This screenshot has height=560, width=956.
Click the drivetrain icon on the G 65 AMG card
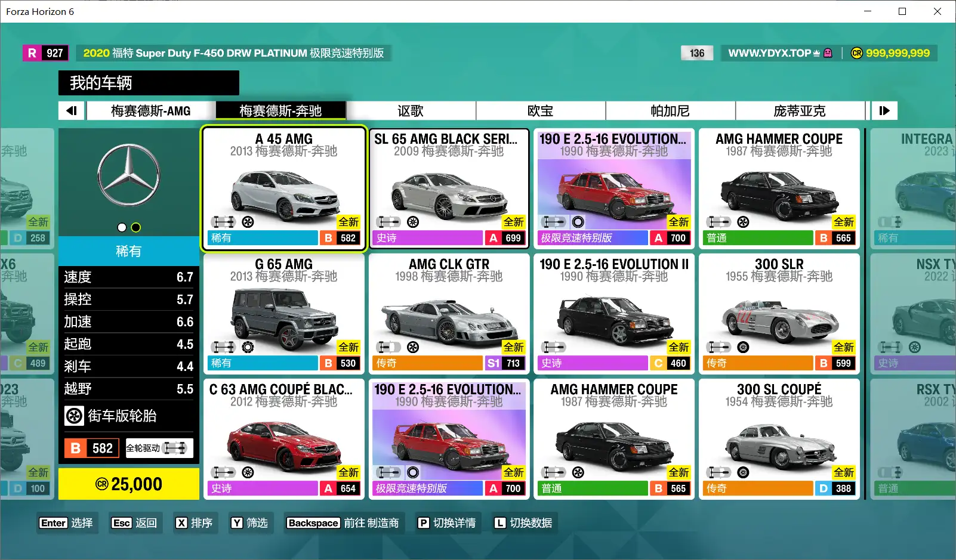(x=223, y=347)
